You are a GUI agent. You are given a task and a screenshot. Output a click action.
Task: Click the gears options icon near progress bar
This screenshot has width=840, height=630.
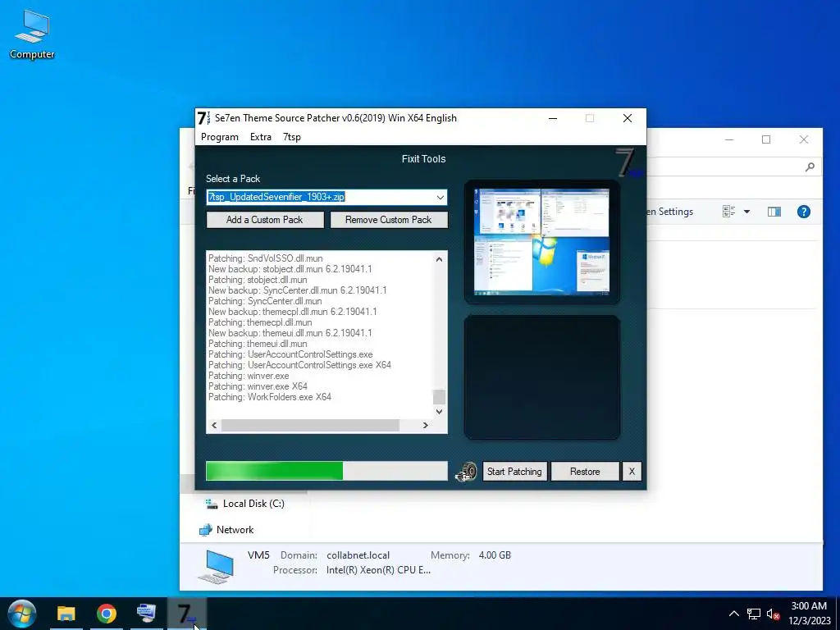click(x=466, y=472)
